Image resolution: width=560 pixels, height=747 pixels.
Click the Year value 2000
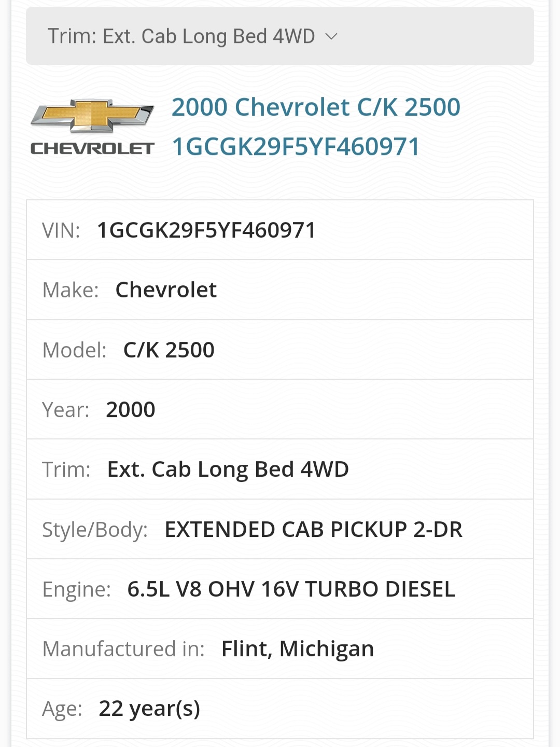point(131,410)
